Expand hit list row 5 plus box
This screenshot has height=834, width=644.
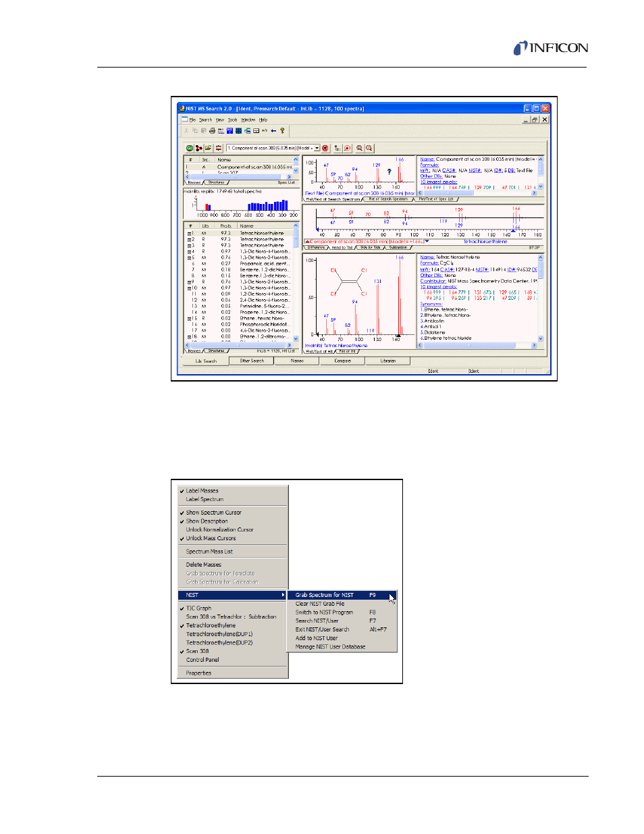[x=189, y=257]
